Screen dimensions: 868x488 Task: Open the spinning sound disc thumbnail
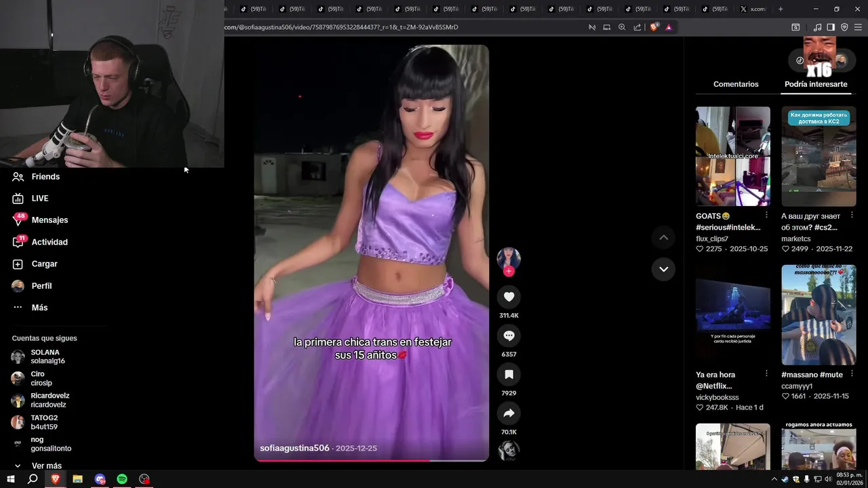tap(509, 451)
